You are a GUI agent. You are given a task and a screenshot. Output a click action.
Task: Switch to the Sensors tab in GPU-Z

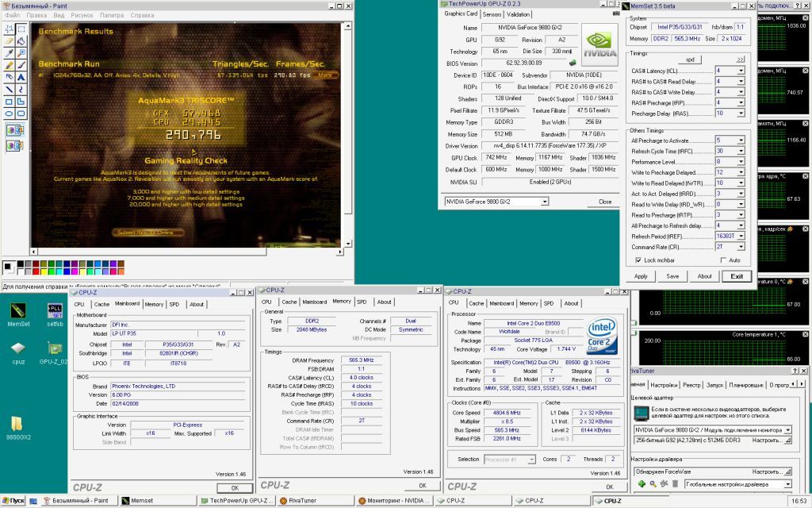[x=492, y=14]
